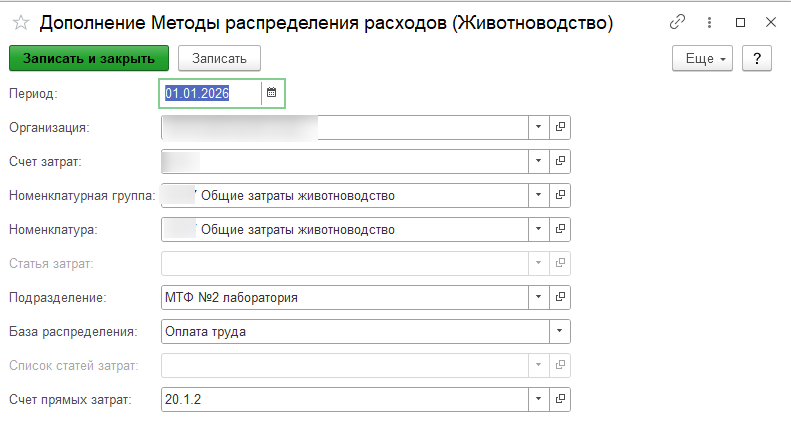Expand Счет прямых затрат dropdown arrow
This screenshot has height=422, width=791.
539,399
